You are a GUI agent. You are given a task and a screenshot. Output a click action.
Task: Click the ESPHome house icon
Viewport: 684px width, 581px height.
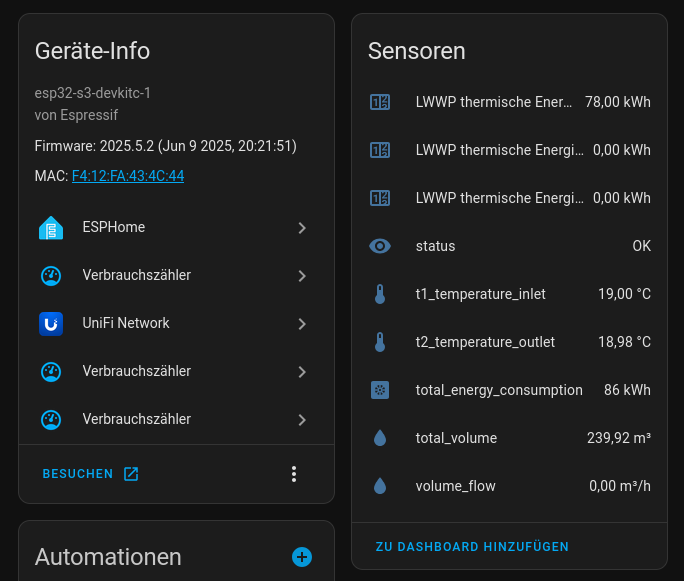[x=51, y=228]
